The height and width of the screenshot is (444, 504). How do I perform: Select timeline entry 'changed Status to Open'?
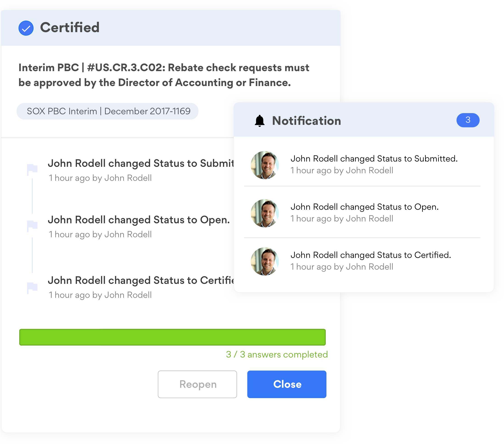click(139, 220)
